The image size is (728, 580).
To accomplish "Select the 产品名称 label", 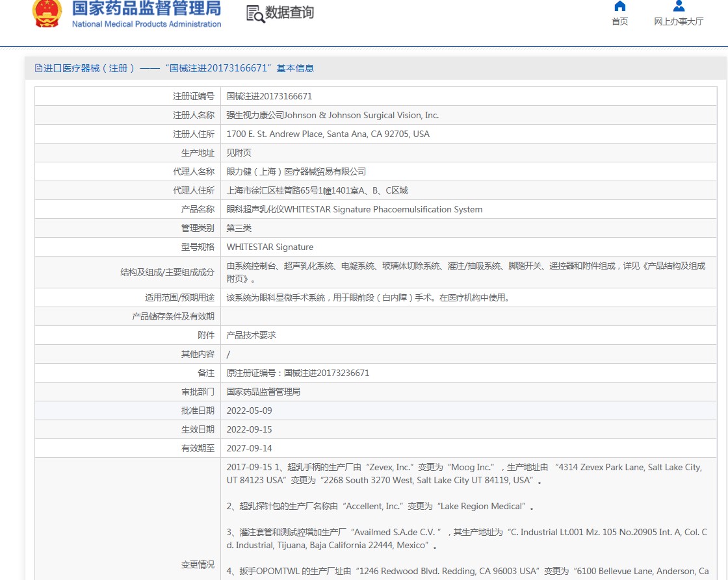I will pyautogui.click(x=198, y=209).
